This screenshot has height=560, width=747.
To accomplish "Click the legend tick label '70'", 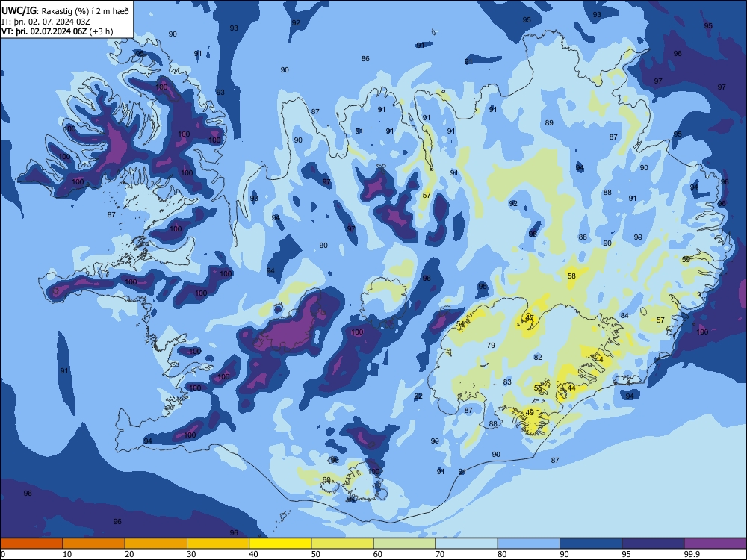I will tap(440, 554).
